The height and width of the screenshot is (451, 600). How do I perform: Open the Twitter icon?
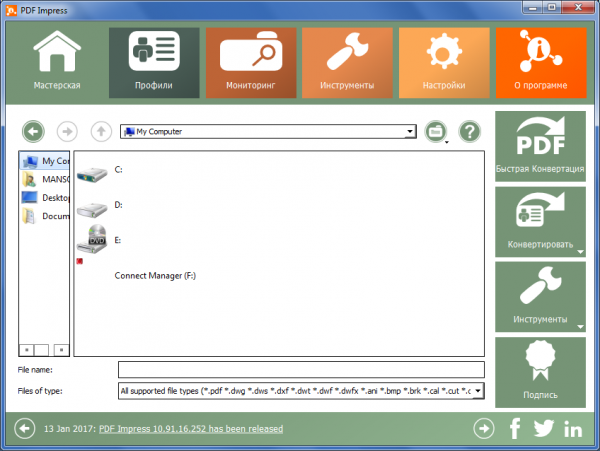tap(544, 428)
